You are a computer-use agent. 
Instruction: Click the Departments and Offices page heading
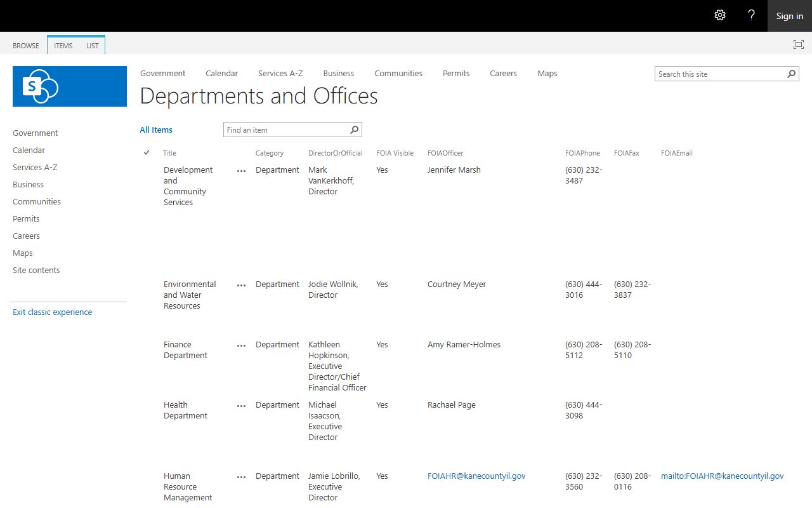click(259, 97)
